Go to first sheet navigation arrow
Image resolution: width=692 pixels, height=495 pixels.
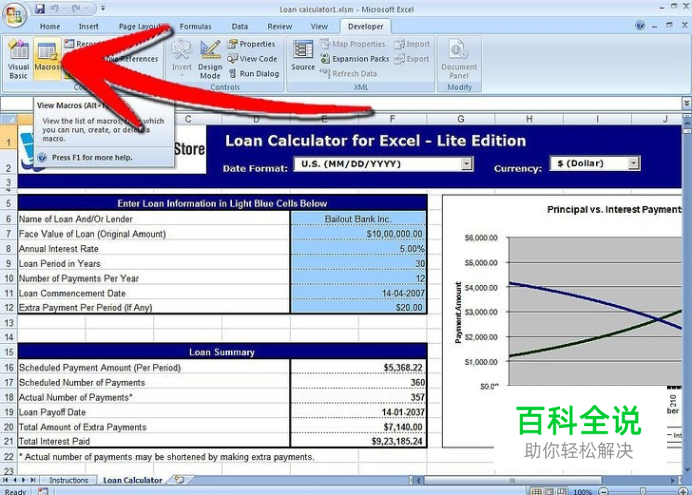click(6, 480)
